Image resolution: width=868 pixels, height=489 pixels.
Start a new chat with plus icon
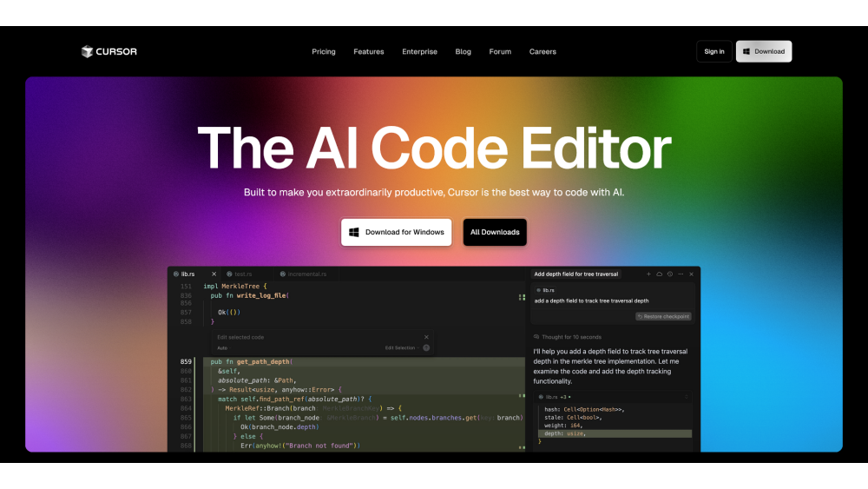click(x=648, y=274)
